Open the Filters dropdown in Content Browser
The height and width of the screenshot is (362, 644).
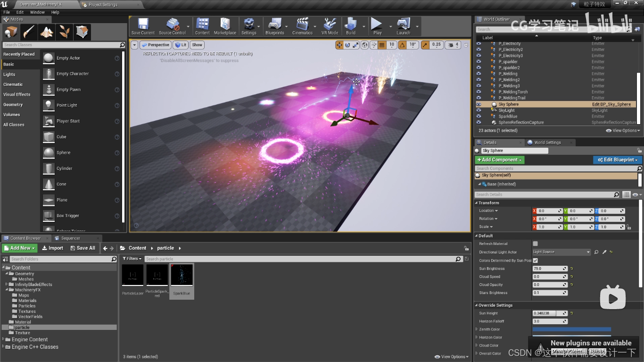coord(132,259)
